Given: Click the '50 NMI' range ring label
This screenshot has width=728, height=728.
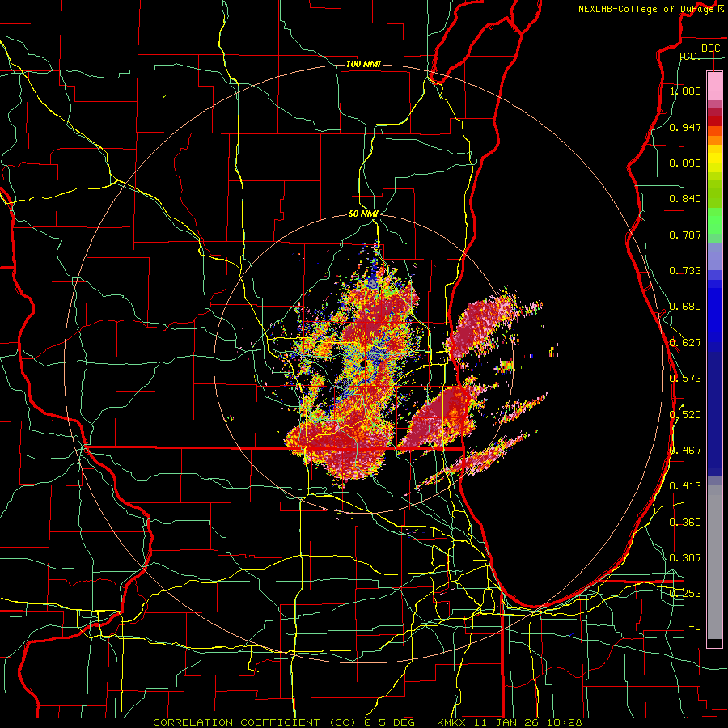Looking at the screenshot, I should click(x=363, y=214).
